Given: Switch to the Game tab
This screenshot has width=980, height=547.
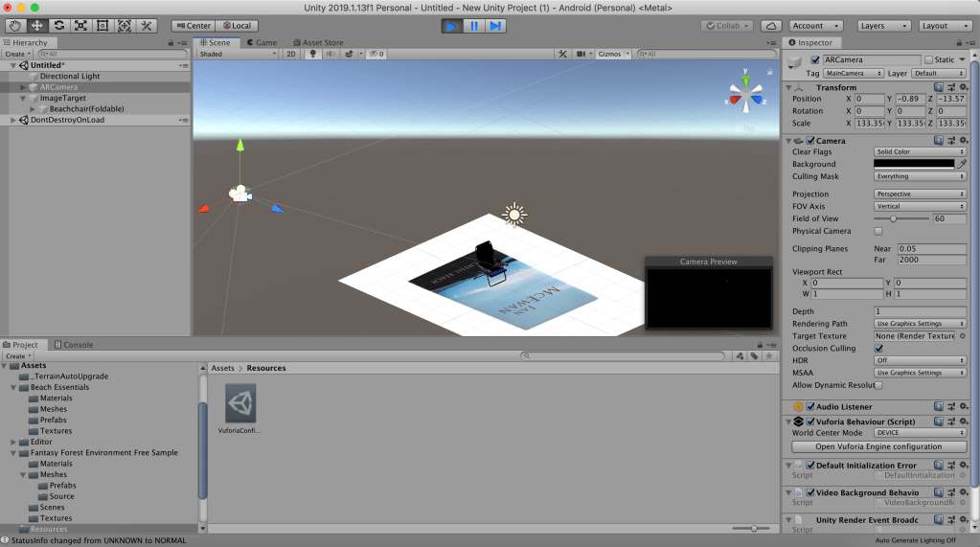Looking at the screenshot, I should 262,43.
